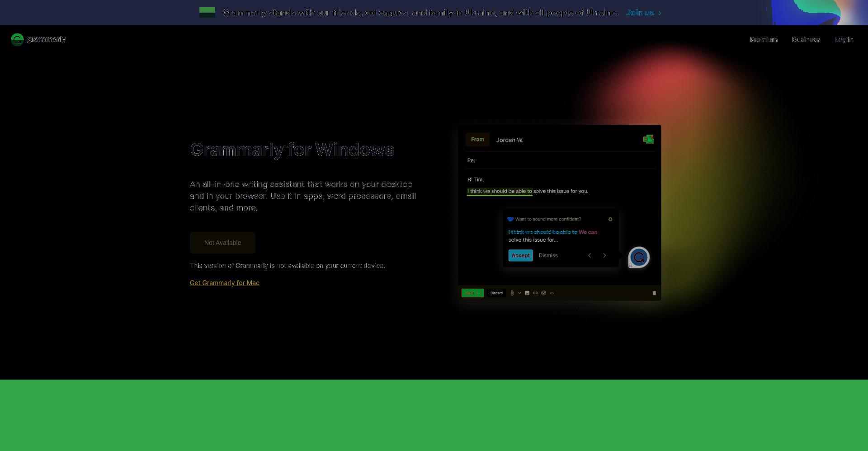The image size is (868, 451).
Task: Accept the Grammarly suggestion
Action: [520, 255]
